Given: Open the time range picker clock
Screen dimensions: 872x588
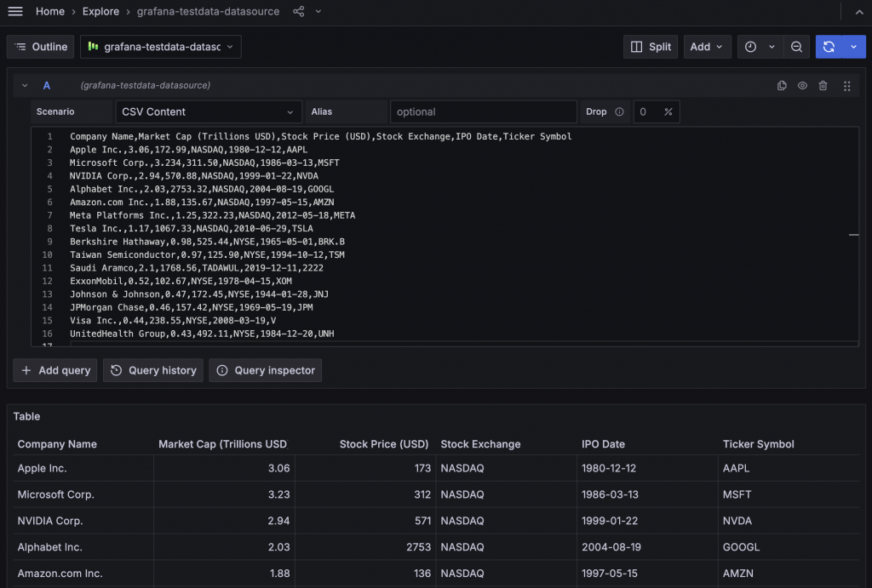Looking at the screenshot, I should (x=750, y=47).
